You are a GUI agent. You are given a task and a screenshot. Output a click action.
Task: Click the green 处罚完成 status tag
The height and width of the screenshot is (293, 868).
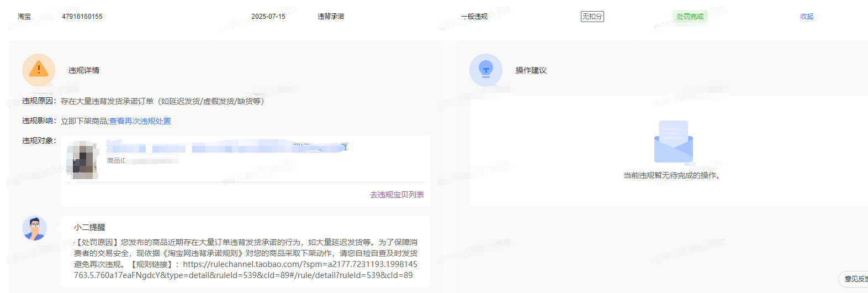(690, 17)
